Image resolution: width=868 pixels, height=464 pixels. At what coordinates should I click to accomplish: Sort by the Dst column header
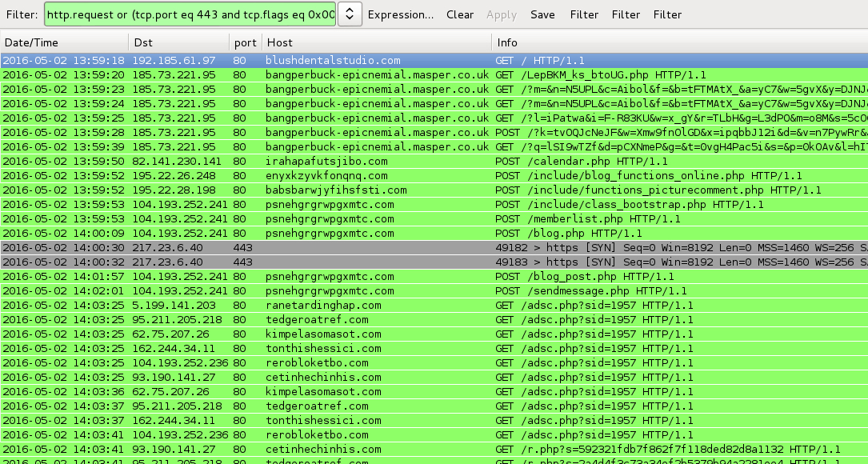(x=178, y=42)
